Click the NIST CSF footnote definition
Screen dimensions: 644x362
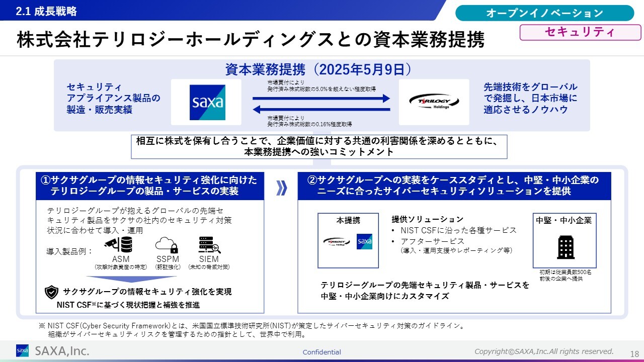251,330
